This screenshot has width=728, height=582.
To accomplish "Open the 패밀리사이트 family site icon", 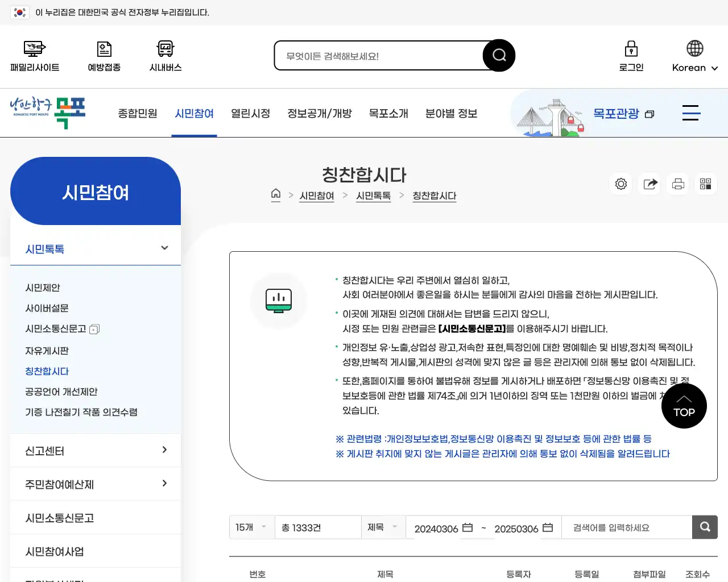I will [34, 49].
